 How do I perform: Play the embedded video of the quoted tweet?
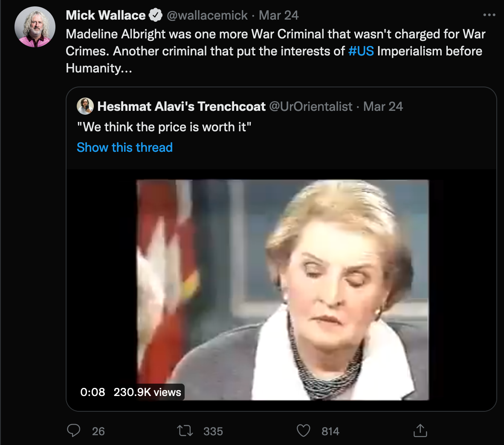281,290
